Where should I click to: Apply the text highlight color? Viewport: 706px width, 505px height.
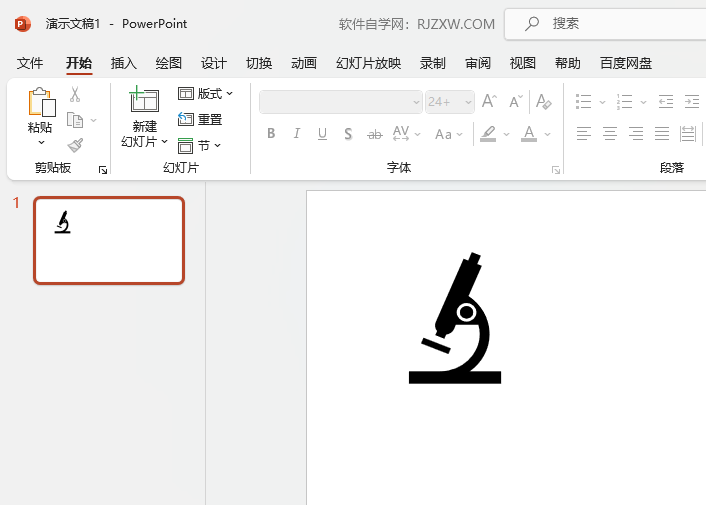point(488,134)
